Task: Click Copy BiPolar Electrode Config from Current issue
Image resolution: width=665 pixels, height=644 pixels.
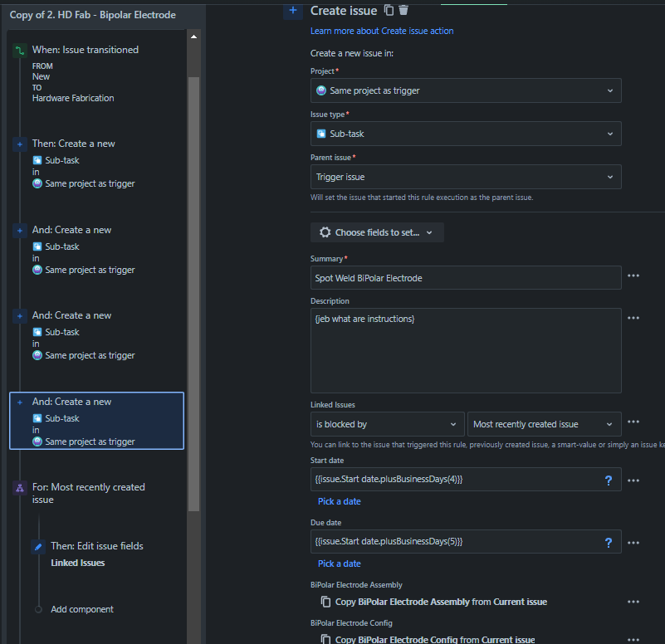Action: click(435, 640)
